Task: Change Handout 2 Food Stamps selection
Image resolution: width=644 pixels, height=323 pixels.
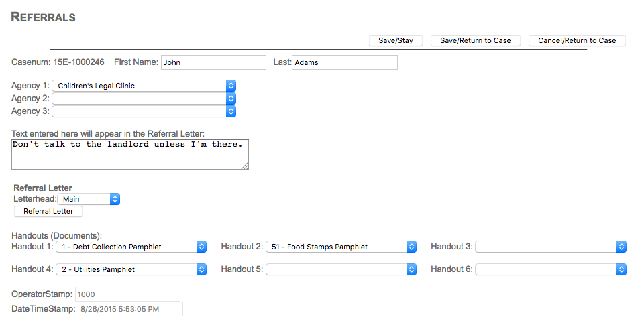Action: click(341, 247)
